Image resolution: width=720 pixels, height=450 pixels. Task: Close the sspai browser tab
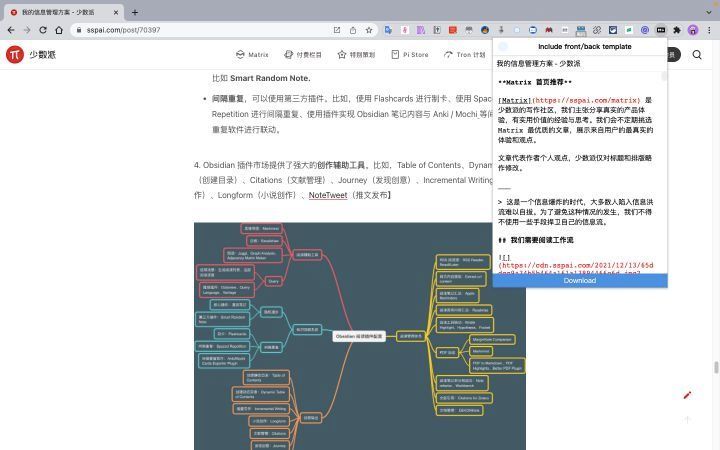[x=116, y=12]
